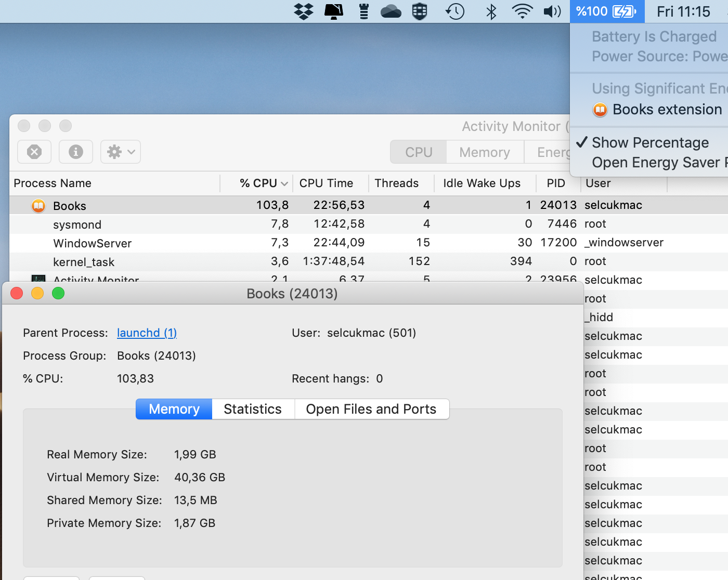
Task: Click the battery %100 status item
Action: [607, 11]
